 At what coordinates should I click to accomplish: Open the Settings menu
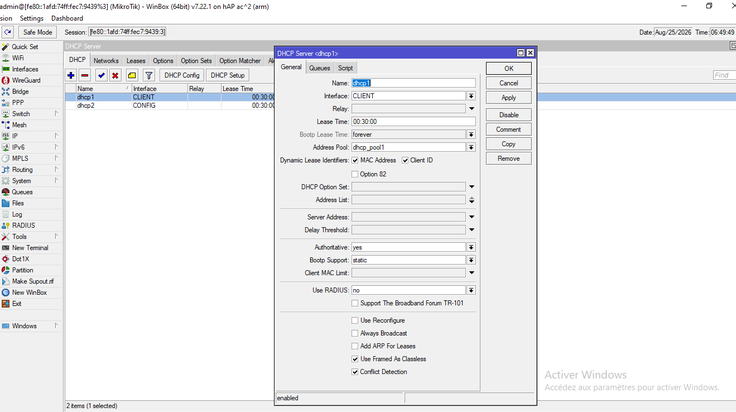pyautogui.click(x=31, y=18)
